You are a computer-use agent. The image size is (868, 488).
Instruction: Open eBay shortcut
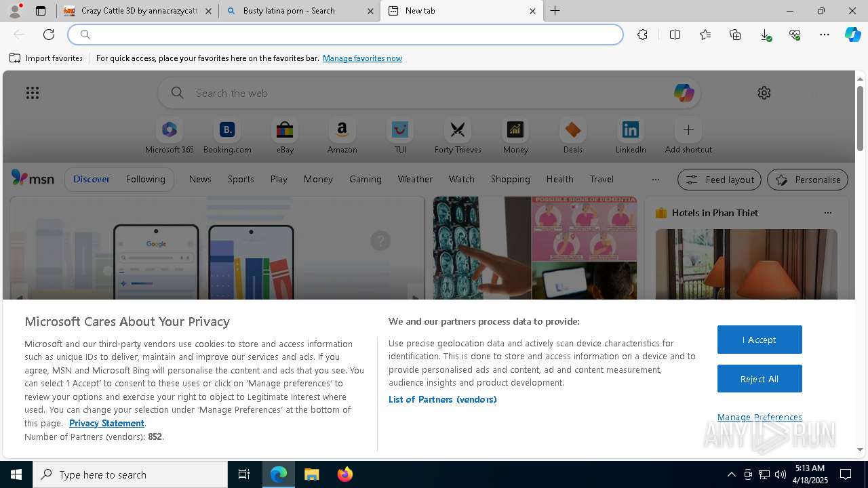(x=285, y=136)
